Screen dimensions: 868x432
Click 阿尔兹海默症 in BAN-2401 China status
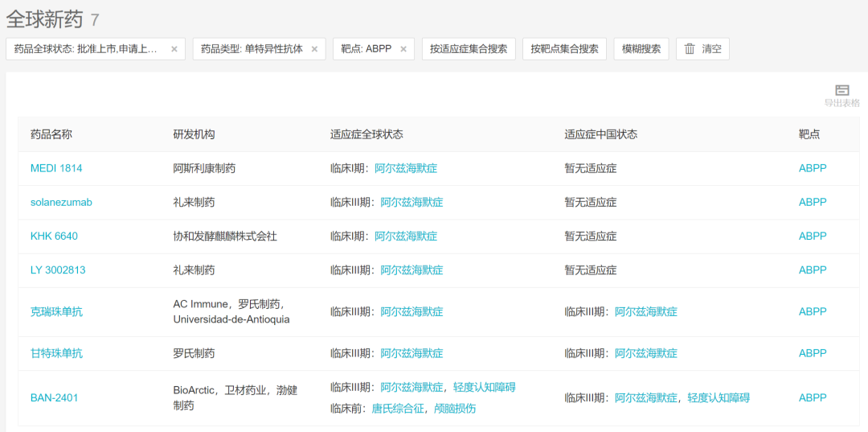(x=646, y=397)
